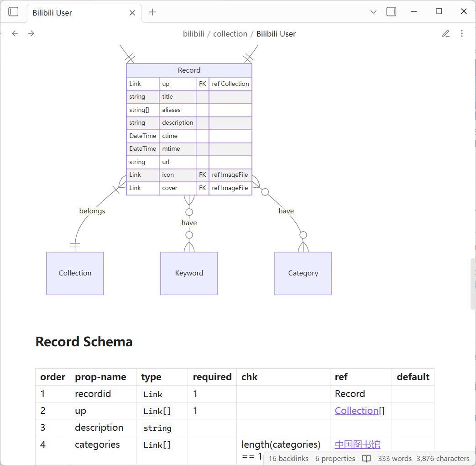476x466 pixels.
Task: Toggle the right sidebar panel icon
Action: click(391, 12)
